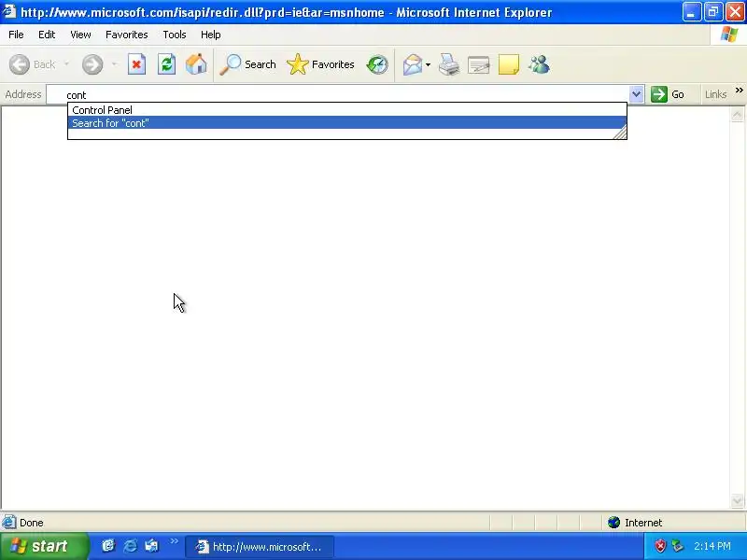Screen dimensions: 747x560
Task: Refresh the page with green arrows icon
Action: [x=167, y=64]
